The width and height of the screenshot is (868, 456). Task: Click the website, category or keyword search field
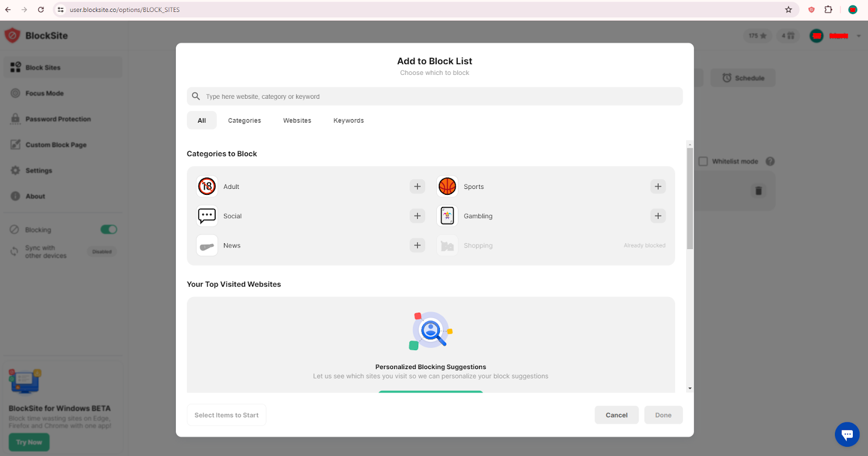point(435,96)
